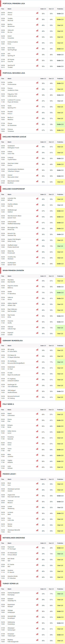Open stats icon for Real Betis vs Real Madrid
65x644 pixels.
(37, 280)
